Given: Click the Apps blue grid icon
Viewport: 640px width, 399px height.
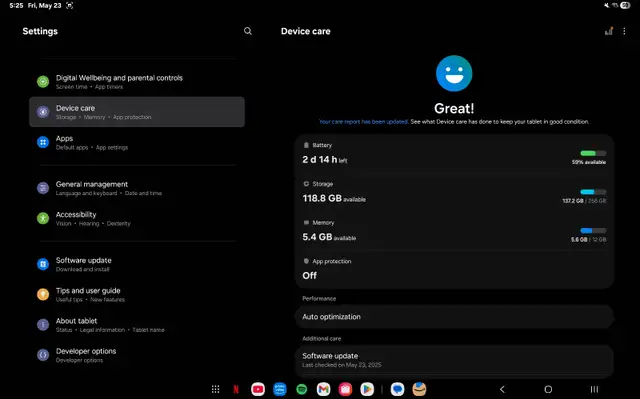Looking at the screenshot, I should (43, 142).
